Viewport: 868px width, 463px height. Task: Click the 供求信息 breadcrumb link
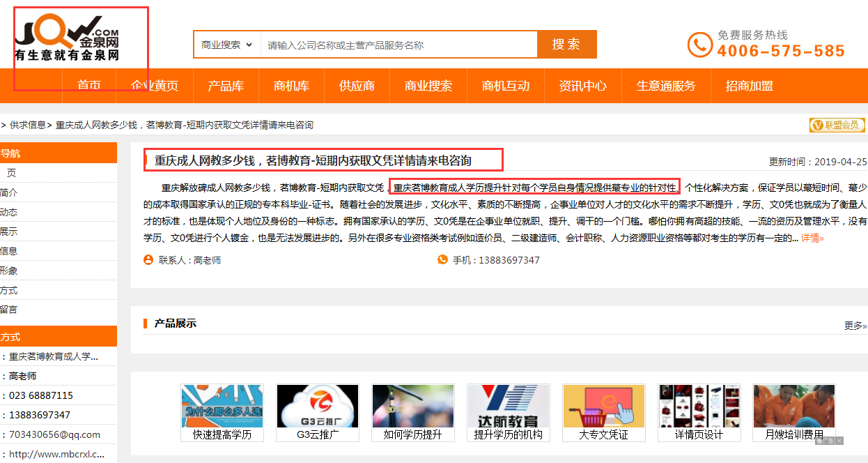coord(28,125)
